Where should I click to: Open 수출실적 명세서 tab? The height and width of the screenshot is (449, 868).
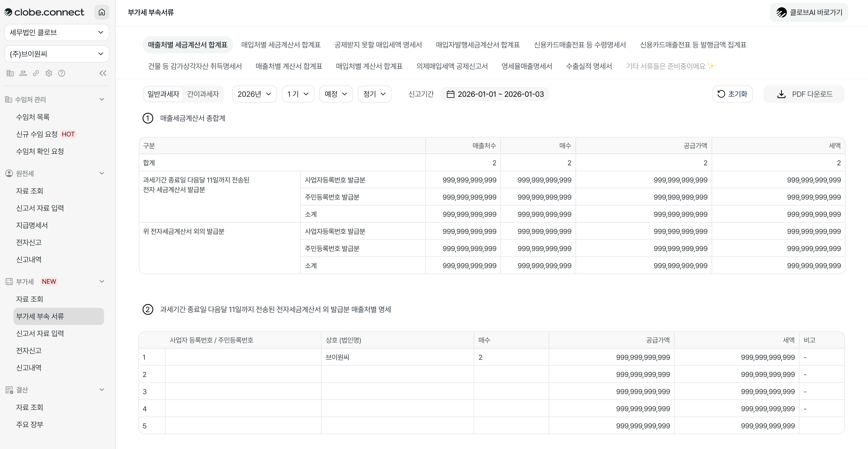point(589,66)
